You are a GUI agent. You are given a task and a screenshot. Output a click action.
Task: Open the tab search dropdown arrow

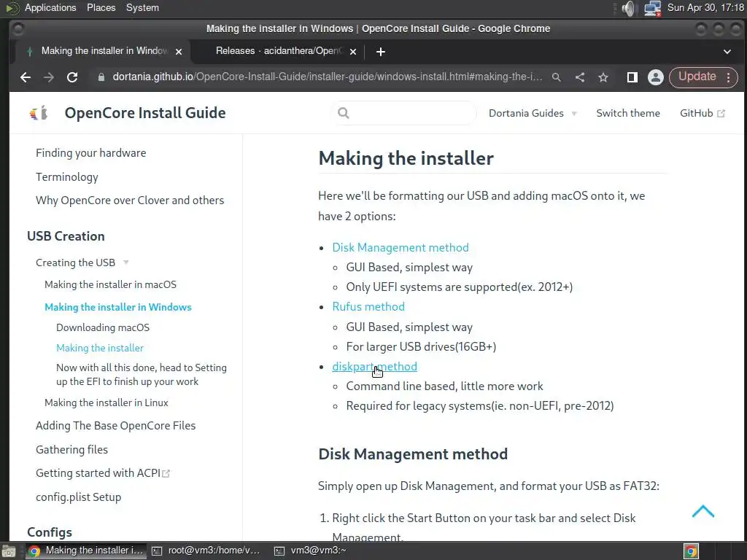point(727,51)
